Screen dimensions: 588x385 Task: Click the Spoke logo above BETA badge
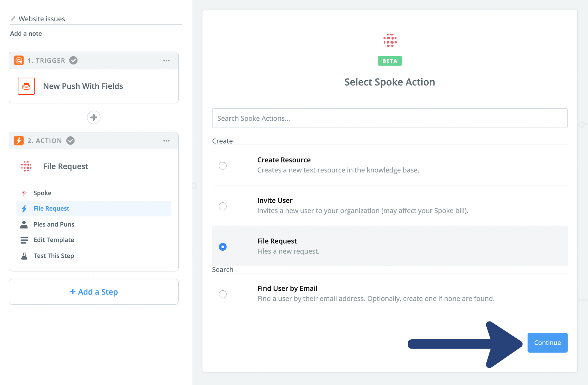click(x=390, y=40)
